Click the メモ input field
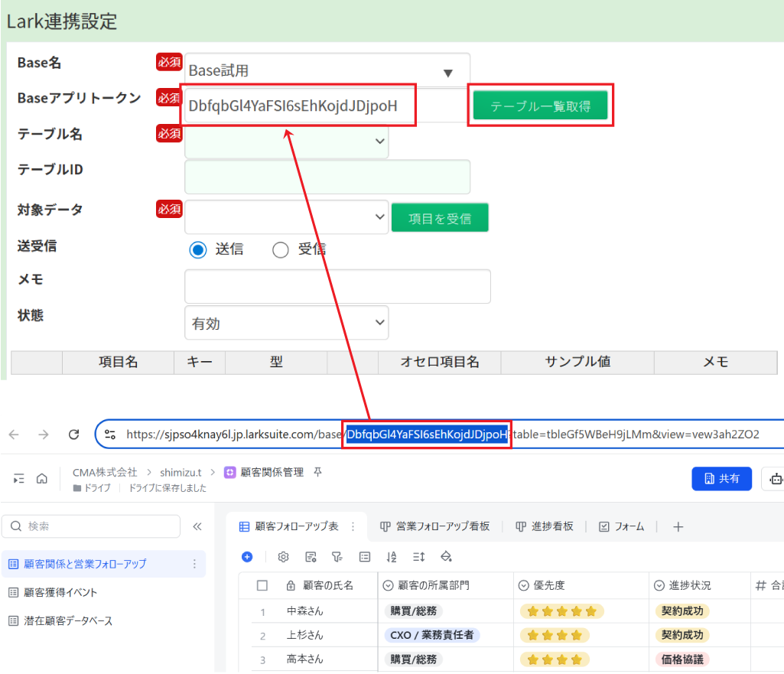This screenshot has height=674, width=784. pyautogui.click(x=337, y=286)
